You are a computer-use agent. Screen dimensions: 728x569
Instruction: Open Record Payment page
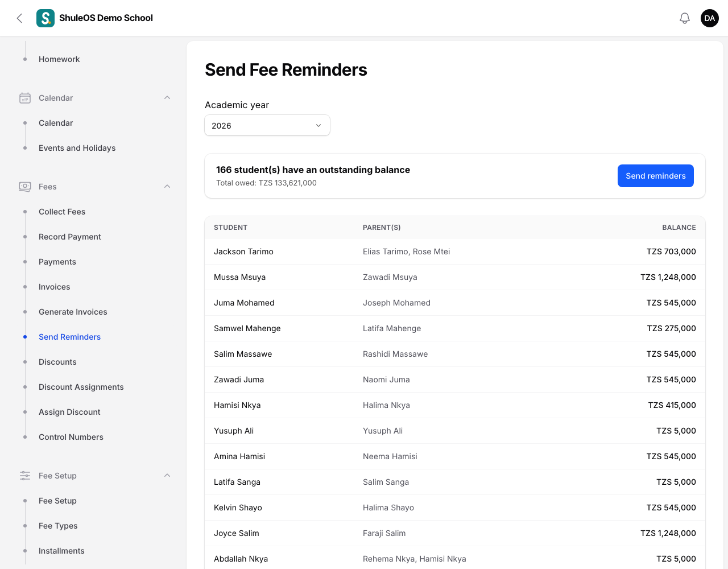tap(70, 237)
